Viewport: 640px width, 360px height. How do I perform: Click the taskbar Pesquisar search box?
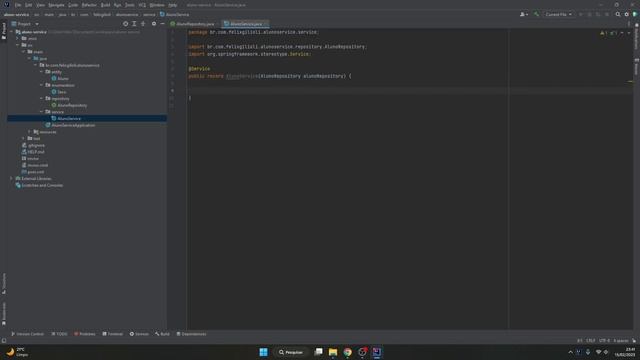[x=291, y=352]
